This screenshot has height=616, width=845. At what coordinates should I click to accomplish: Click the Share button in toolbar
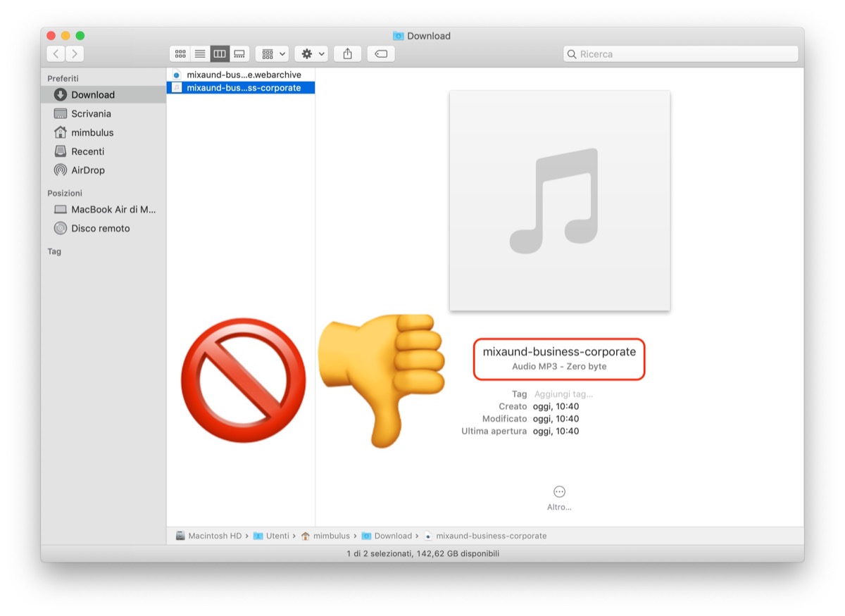coord(347,54)
